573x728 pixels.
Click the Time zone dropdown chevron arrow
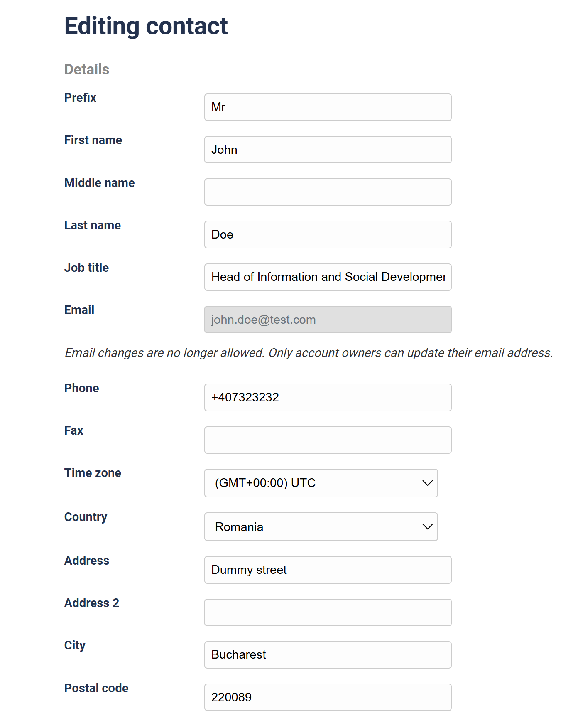427,483
